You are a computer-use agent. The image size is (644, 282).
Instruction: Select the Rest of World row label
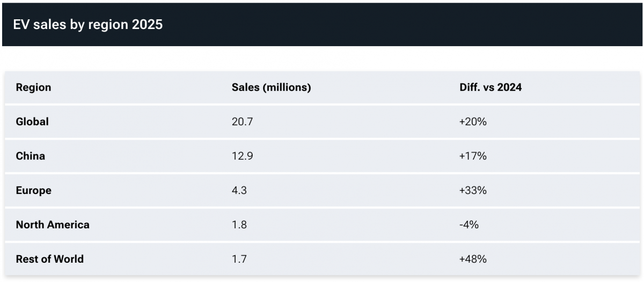[50, 259]
